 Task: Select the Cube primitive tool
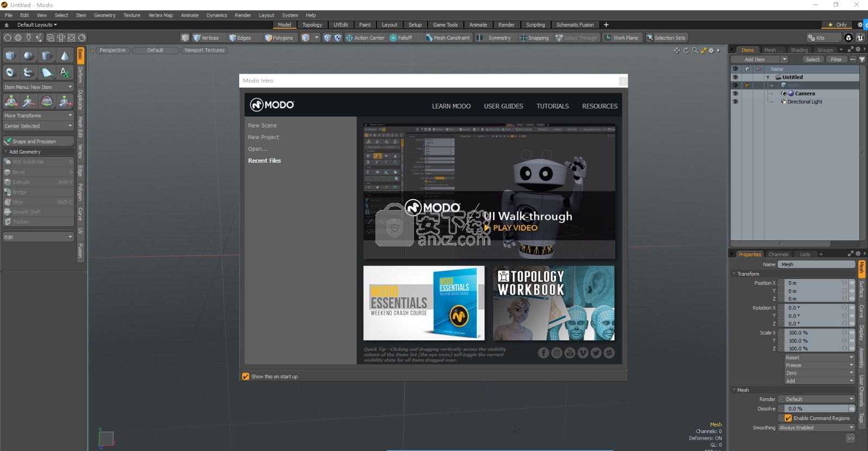point(10,56)
